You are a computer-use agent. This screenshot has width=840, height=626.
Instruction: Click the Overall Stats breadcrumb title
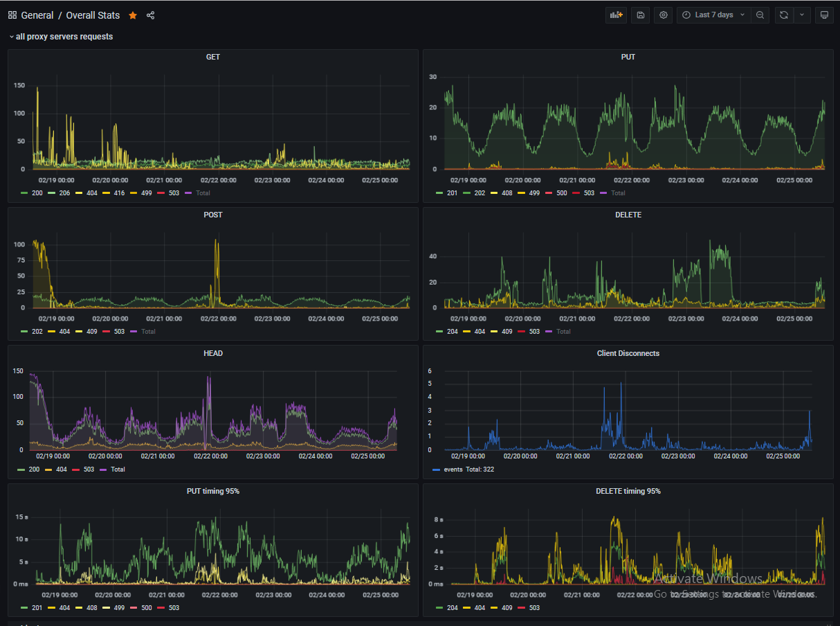[x=93, y=15]
